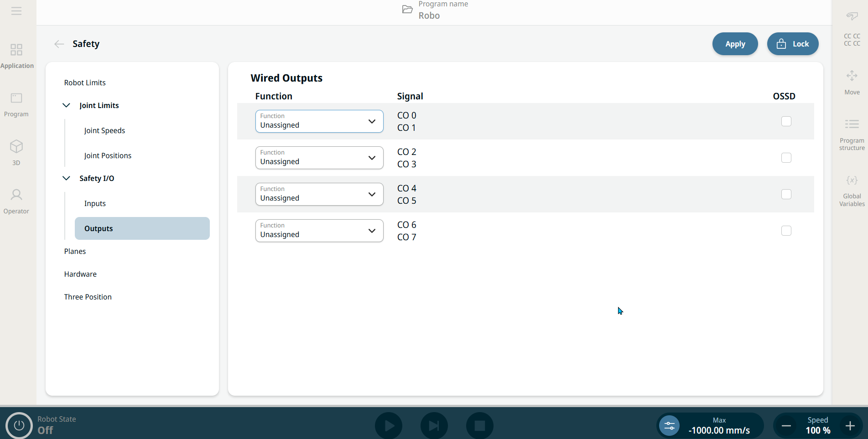Open the Move panel icon
This screenshot has height=439, width=868.
(x=852, y=76)
